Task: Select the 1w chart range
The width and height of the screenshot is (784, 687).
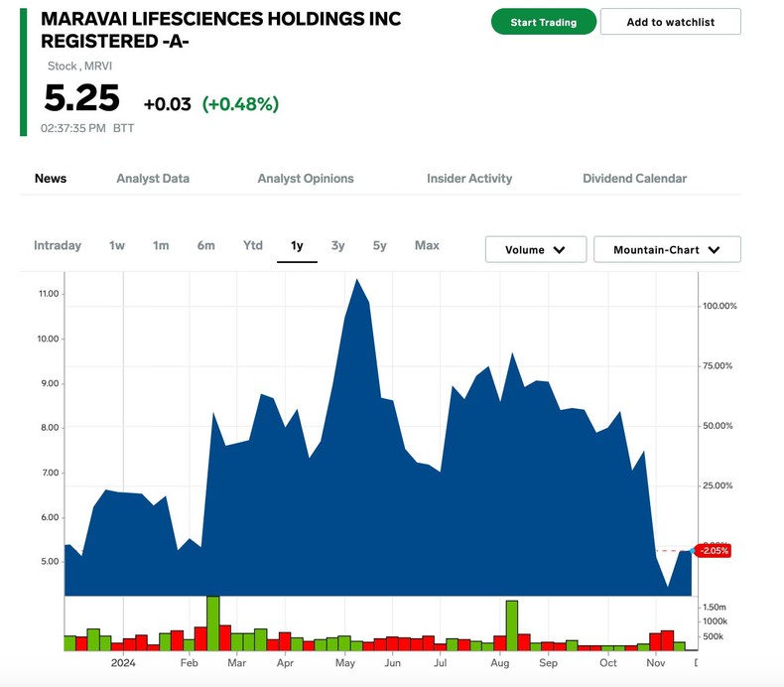Action: click(x=117, y=245)
